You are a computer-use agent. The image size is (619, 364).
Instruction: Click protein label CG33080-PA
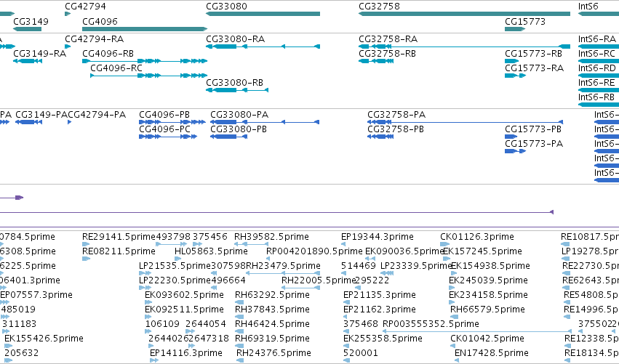(239, 115)
